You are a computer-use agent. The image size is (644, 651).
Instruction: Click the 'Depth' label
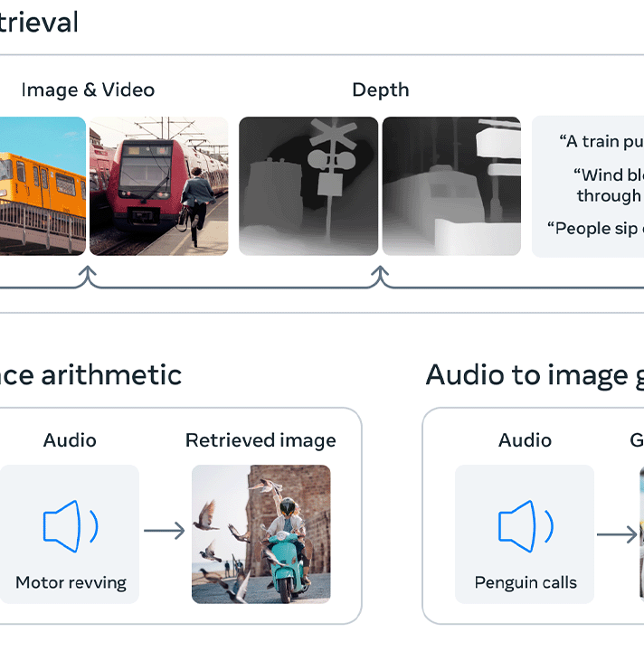[381, 90]
